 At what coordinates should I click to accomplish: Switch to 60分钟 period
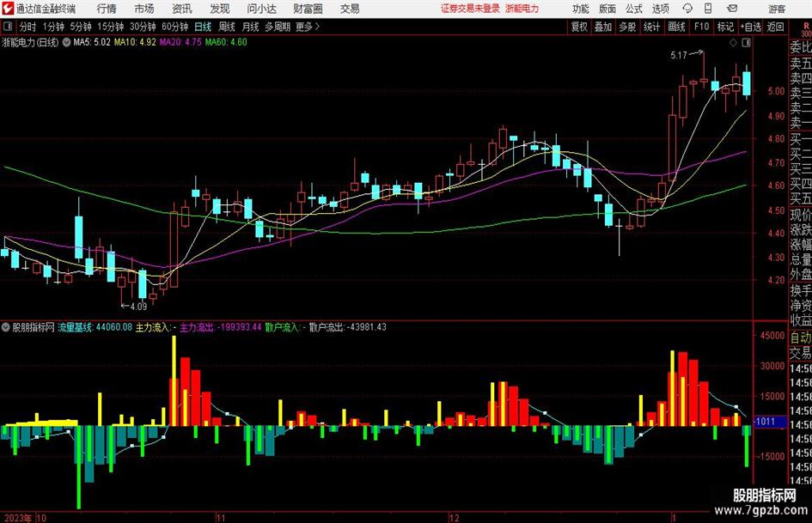click(x=174, y=27)
